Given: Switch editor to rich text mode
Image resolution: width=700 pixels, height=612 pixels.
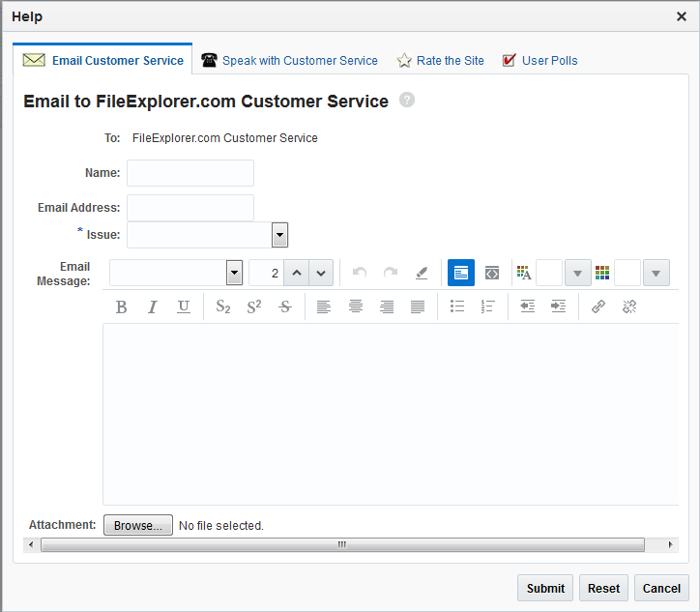Looking at the screenshot, I should pos(461,273).
